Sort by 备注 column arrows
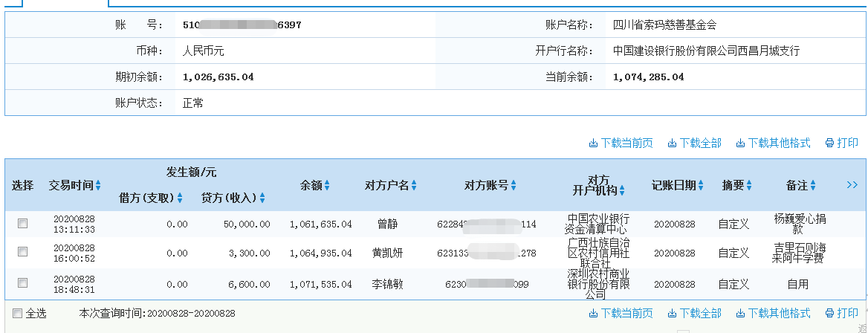This screenshot has height=333, width=868. 813,186
